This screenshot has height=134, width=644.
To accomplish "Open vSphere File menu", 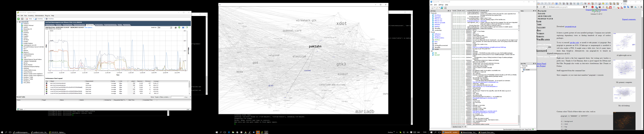I will (18, 16).
